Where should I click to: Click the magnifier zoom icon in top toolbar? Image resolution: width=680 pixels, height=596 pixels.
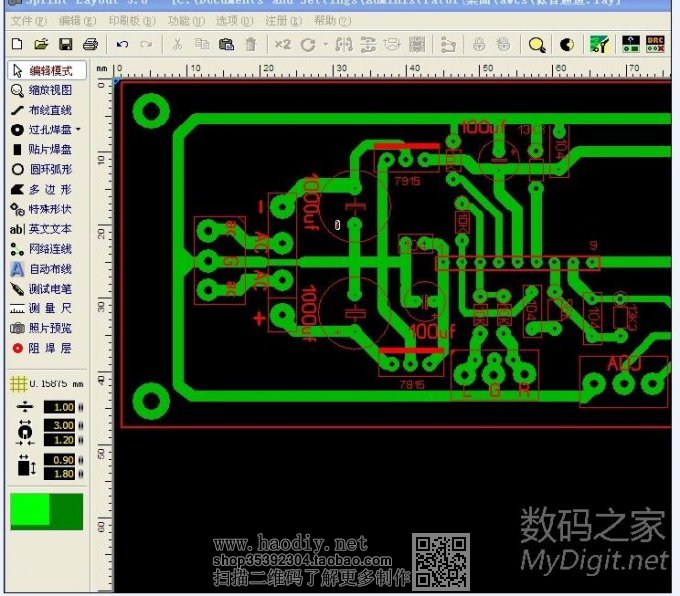tap(537, 44)
